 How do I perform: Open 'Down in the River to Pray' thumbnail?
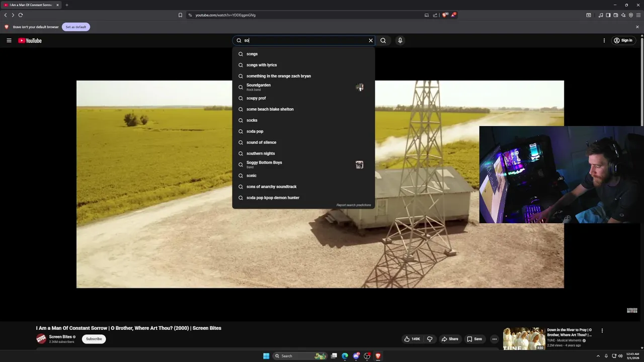(x=524, y=339)
